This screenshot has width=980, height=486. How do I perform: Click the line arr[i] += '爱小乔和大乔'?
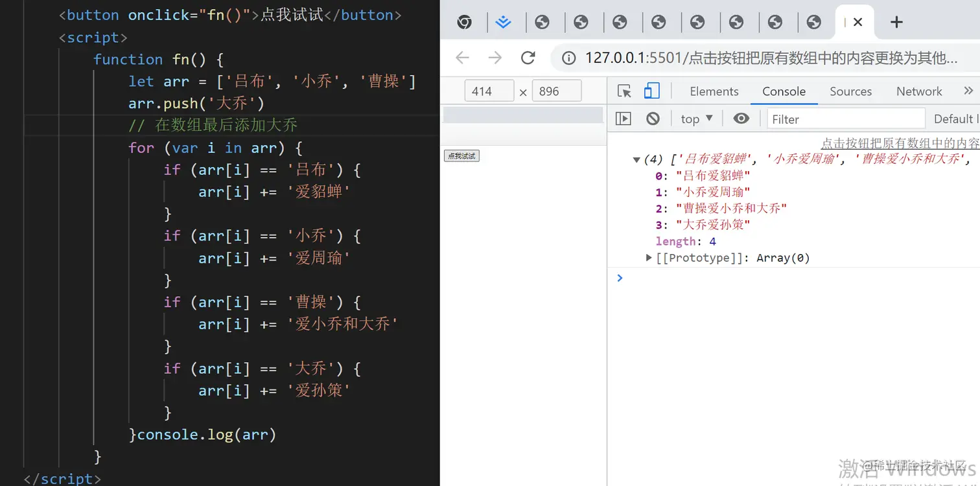pyautogui.click(x=298, y=324)
